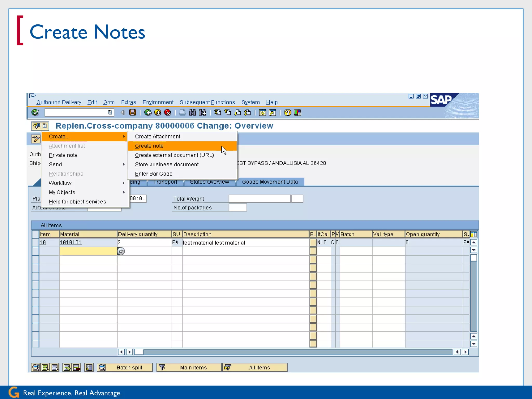Open item 10 link

coord(43,242)
